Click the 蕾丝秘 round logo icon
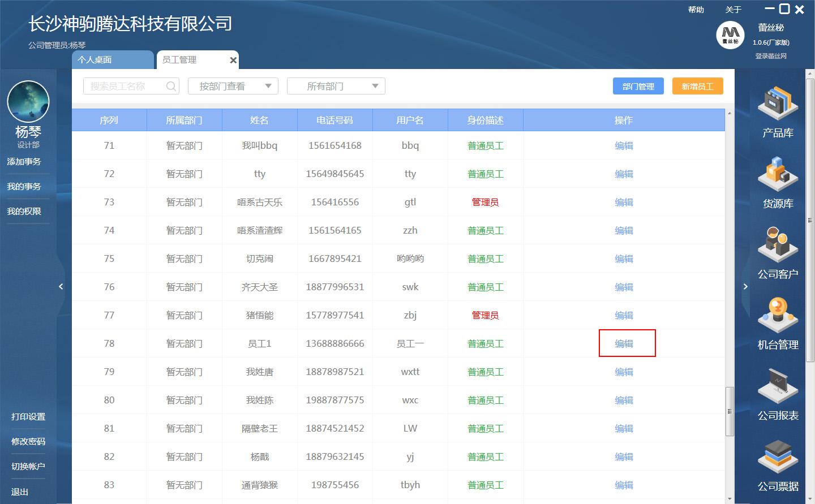815x504 pixels. pos(730,35)
